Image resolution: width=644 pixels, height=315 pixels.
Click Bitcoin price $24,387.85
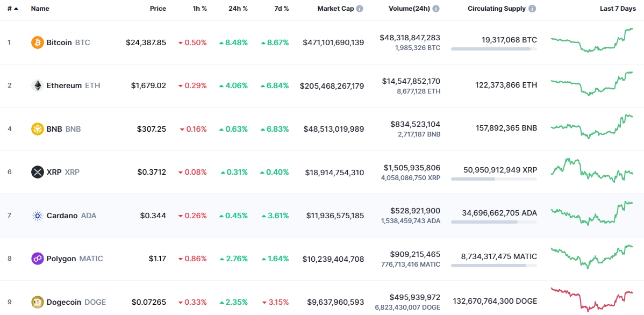[146, 42]
